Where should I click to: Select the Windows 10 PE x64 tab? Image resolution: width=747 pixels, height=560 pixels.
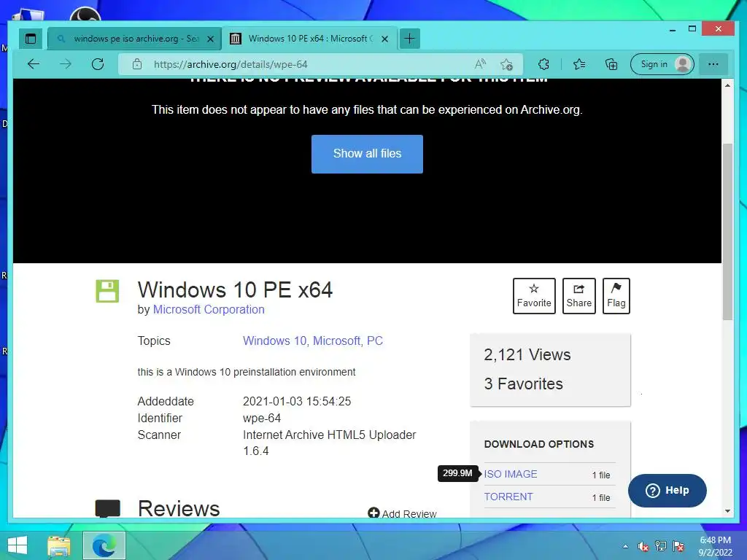pyautogui.click(x=309, y=39)
